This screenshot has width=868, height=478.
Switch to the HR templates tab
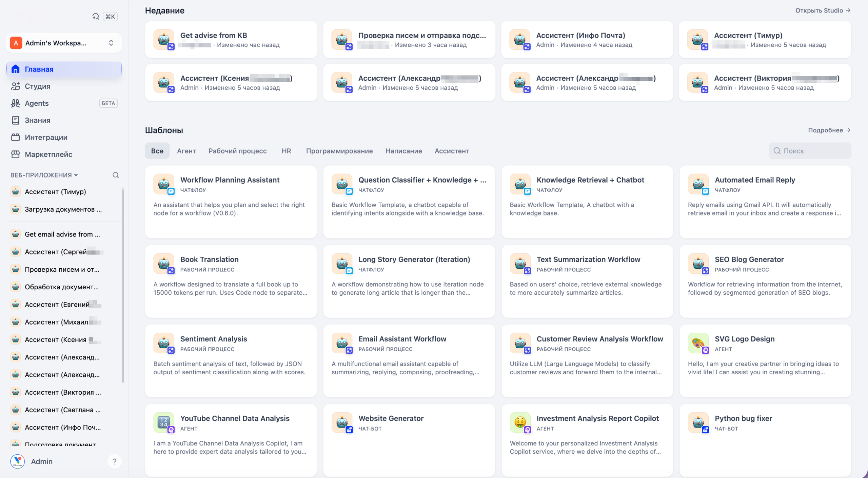pos(287,151)
